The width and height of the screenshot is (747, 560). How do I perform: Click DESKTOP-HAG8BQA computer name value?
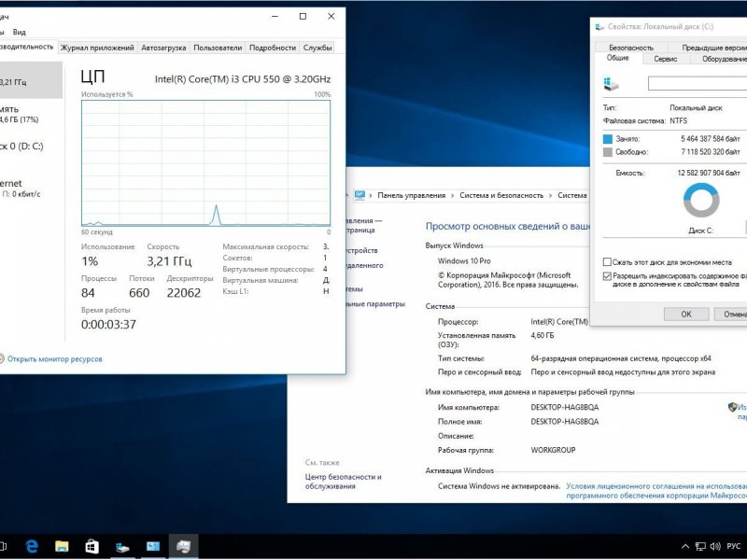coord(565,407)
